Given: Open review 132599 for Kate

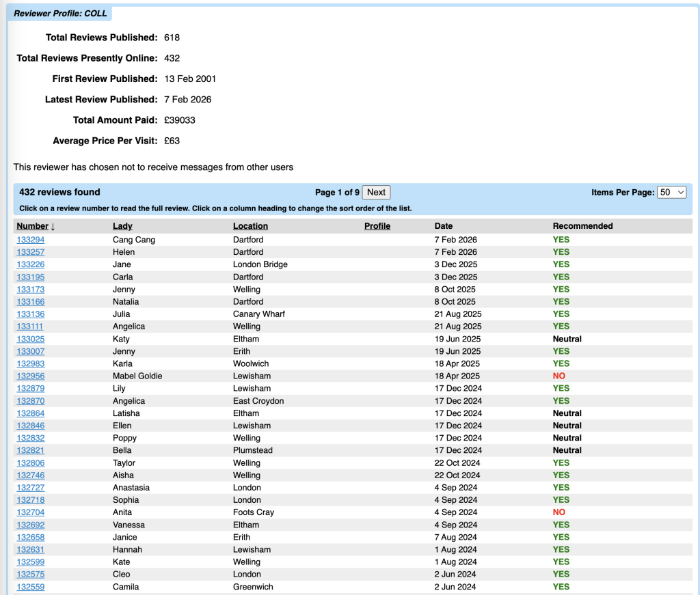Looking at the screenshot, I should point(31,562).
